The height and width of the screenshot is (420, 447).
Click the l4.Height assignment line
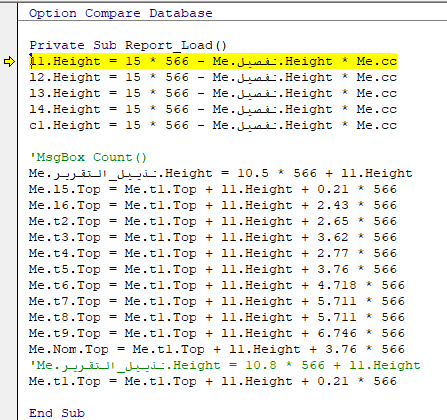(x=213, y=109)
